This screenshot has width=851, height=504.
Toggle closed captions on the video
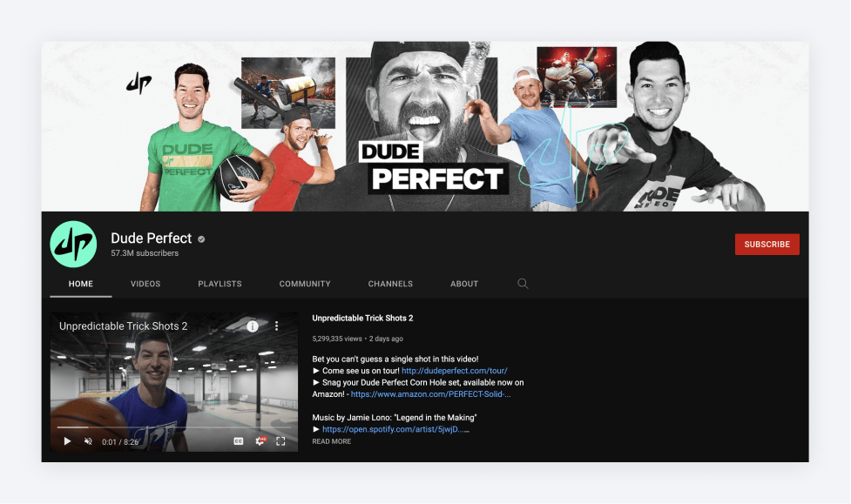239,441
